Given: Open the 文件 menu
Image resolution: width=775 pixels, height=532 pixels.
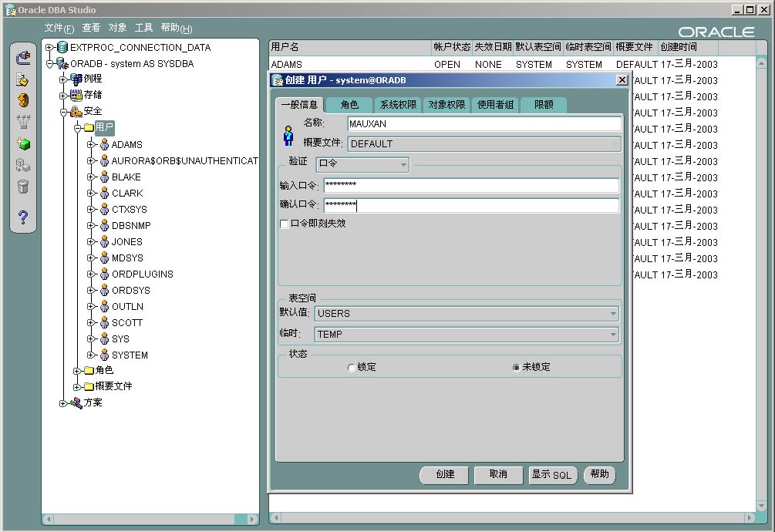Looking at the screenshot, I should point(59,29).
